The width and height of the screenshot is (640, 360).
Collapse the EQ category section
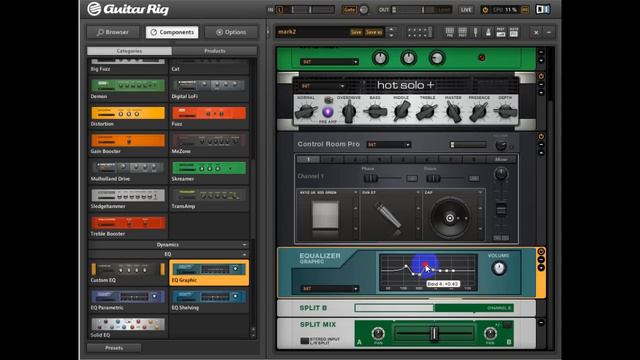click(168, 254)
